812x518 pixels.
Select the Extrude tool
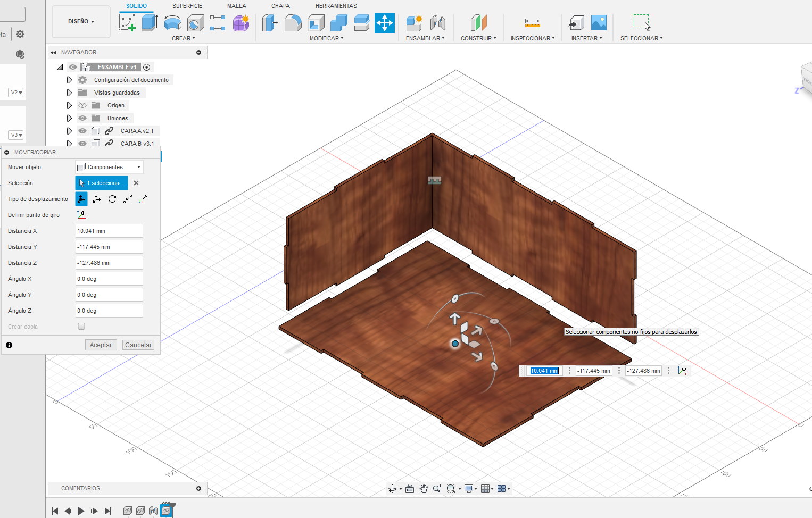pyautogui.click(x=150, y=23)
